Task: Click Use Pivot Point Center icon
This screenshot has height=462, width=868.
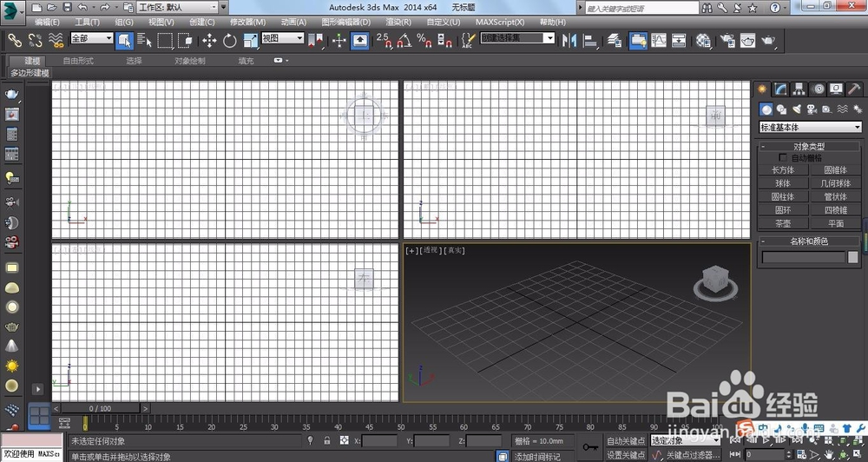Action: [x=316, y=41]
